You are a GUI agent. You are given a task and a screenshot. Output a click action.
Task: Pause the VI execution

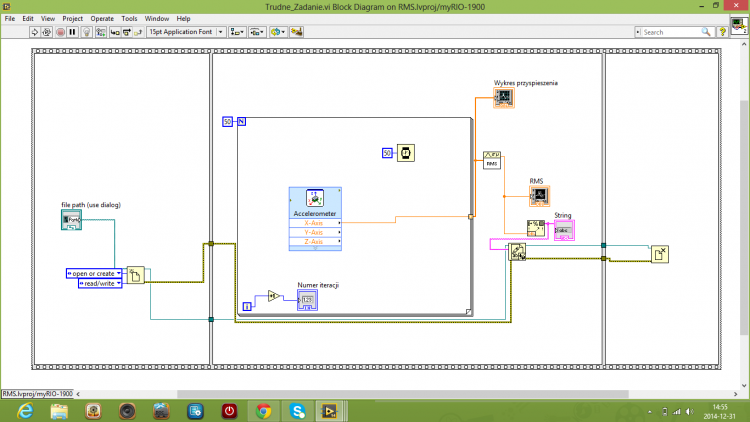point(72,32)
